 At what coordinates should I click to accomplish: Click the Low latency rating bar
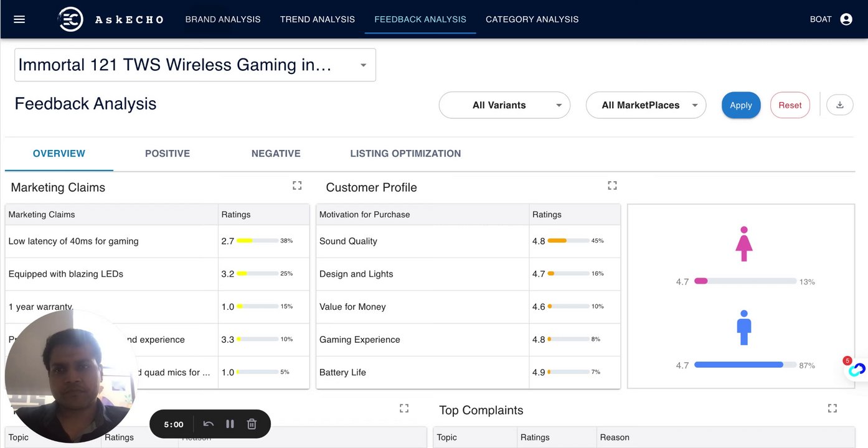(x=257, y=241)
